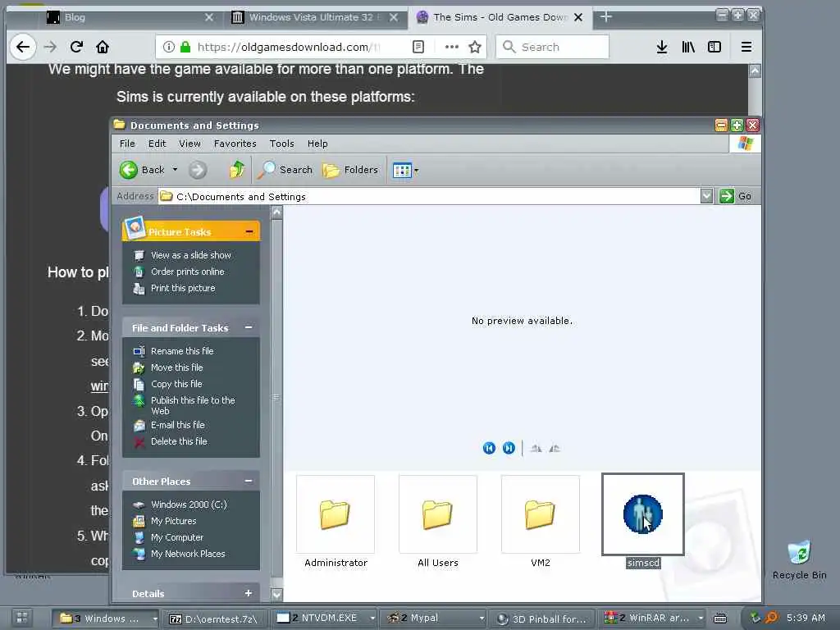Open the Tools menu in Explorer

(282, 144)
